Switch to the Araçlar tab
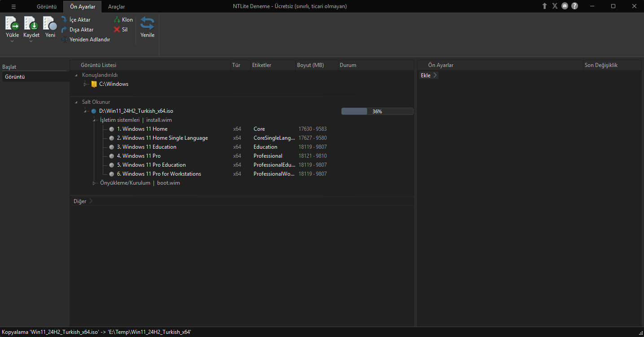Image resolution: width=644 pixels, height=337 pixels. (x=116, y=7)
